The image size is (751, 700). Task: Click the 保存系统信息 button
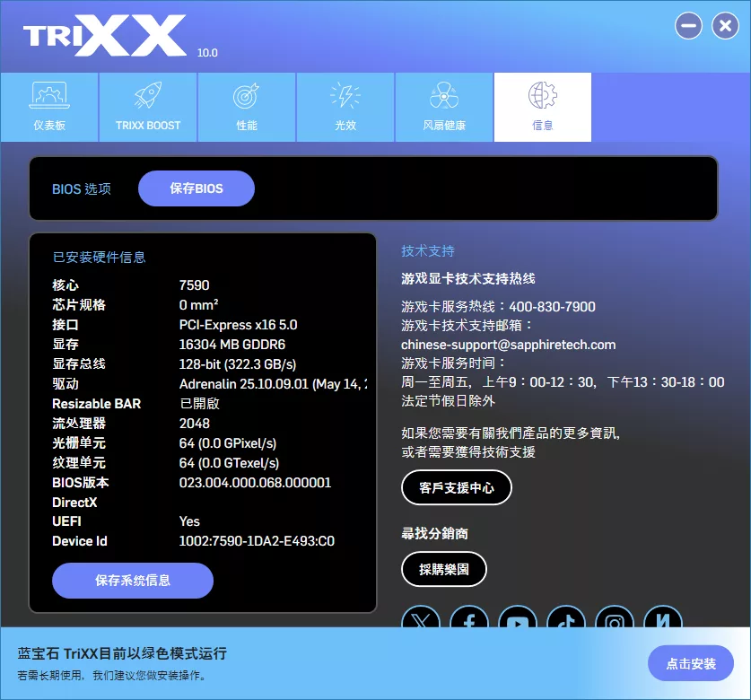133,581
